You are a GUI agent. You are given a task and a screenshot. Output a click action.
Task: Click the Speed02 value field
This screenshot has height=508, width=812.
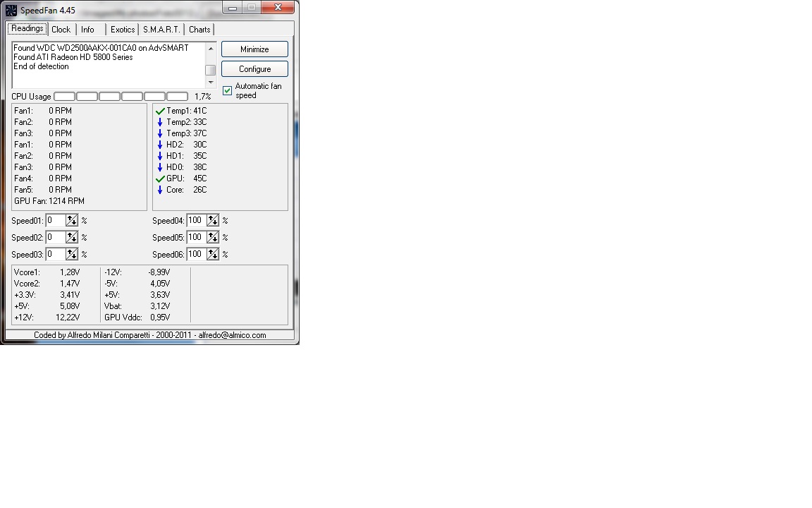[56, 237]
